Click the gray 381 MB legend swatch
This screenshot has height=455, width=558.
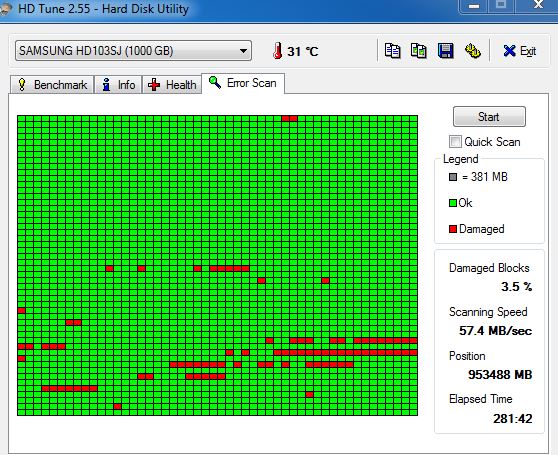point(453,177)
